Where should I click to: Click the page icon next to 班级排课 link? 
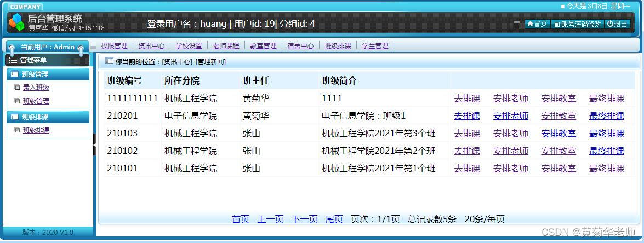(17, 130)
